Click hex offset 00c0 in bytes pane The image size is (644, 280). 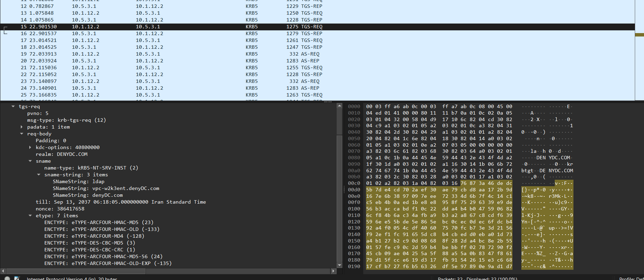pyautogui.click(x=354, y=183)
